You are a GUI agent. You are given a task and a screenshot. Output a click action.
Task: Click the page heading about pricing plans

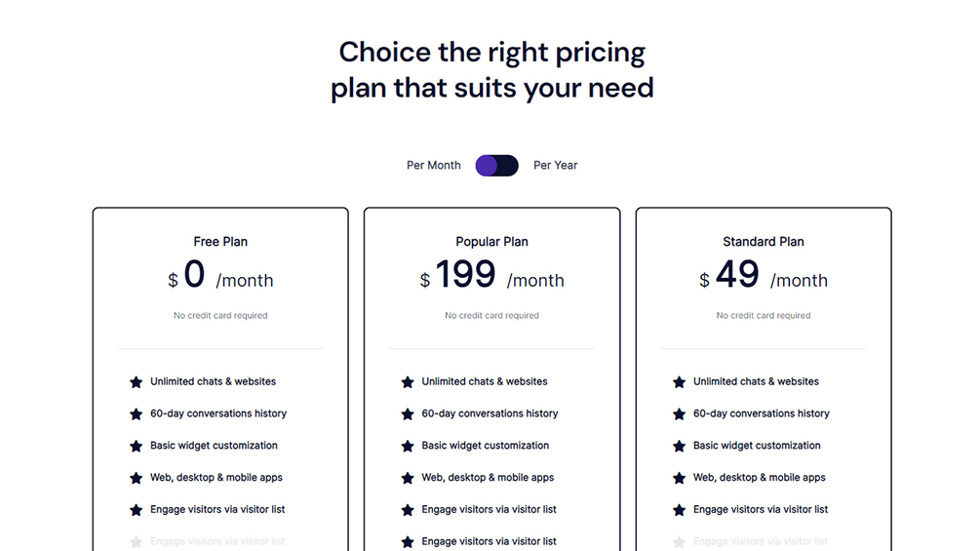491,69
